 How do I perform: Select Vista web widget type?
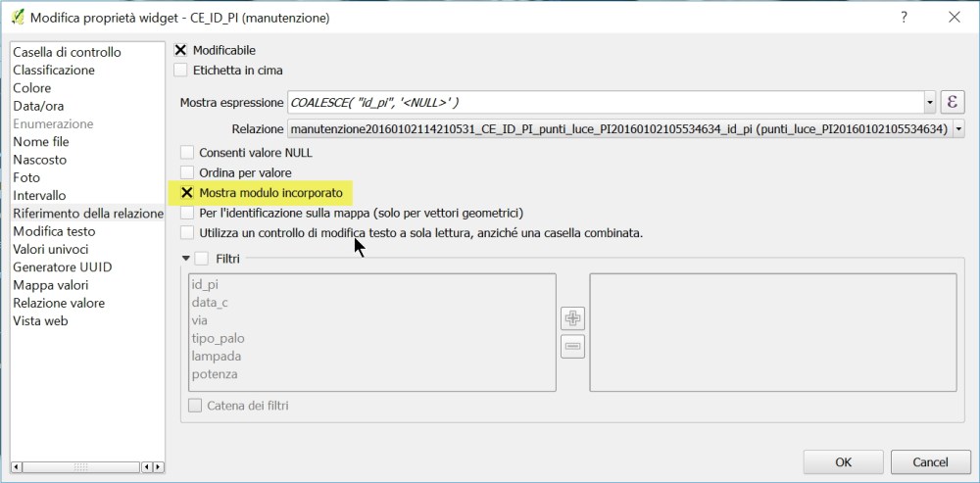click(x=40, y=321)
